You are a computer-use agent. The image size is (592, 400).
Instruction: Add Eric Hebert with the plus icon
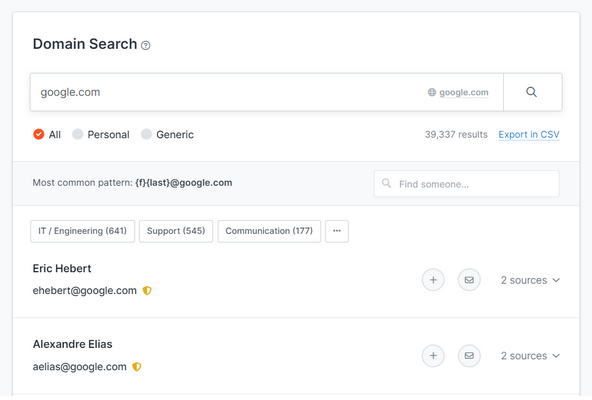433,280
